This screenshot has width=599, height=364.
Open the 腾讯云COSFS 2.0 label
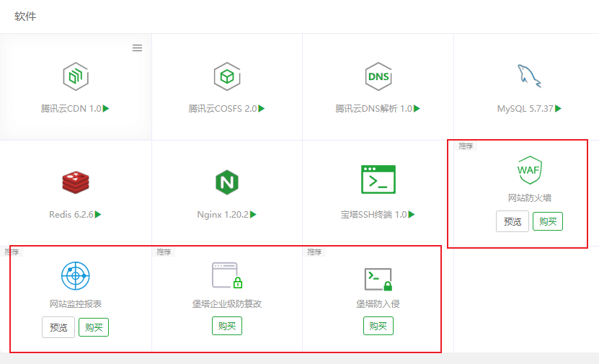(x=223, y=108)
